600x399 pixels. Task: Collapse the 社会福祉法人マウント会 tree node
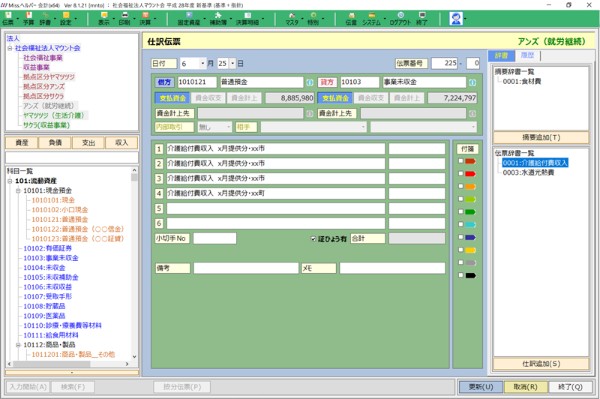click(10, 48)
